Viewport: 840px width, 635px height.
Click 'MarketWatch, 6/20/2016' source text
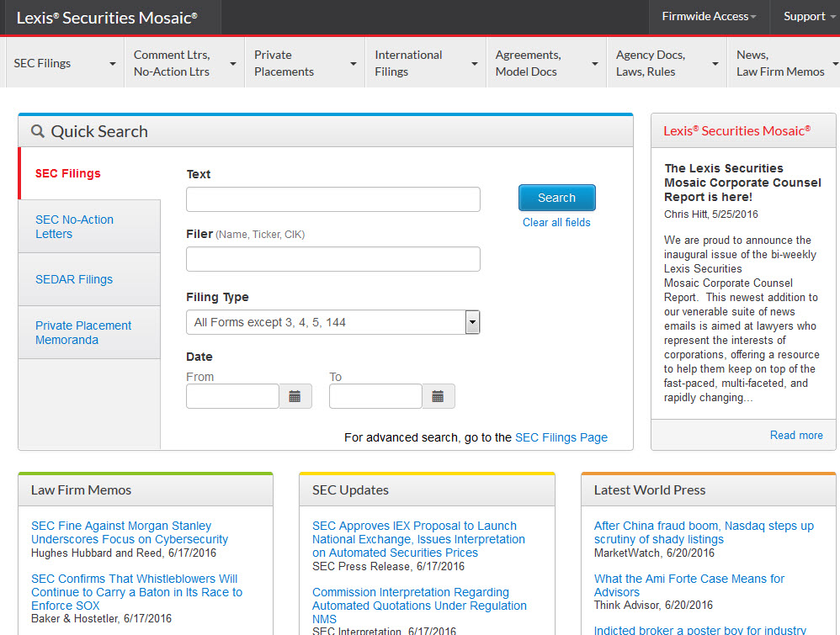coord(654,553)
